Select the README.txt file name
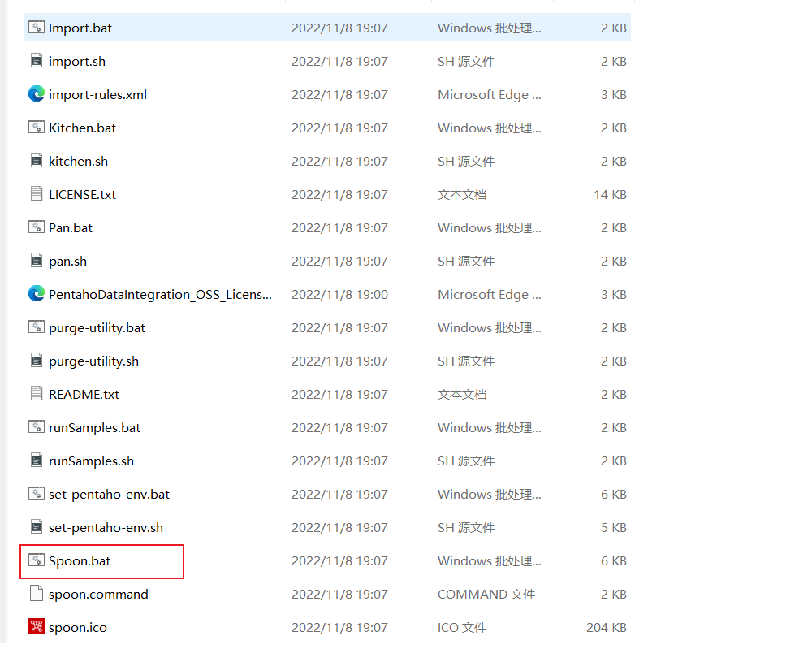The image size is (812, 649). tap(84, 394)
